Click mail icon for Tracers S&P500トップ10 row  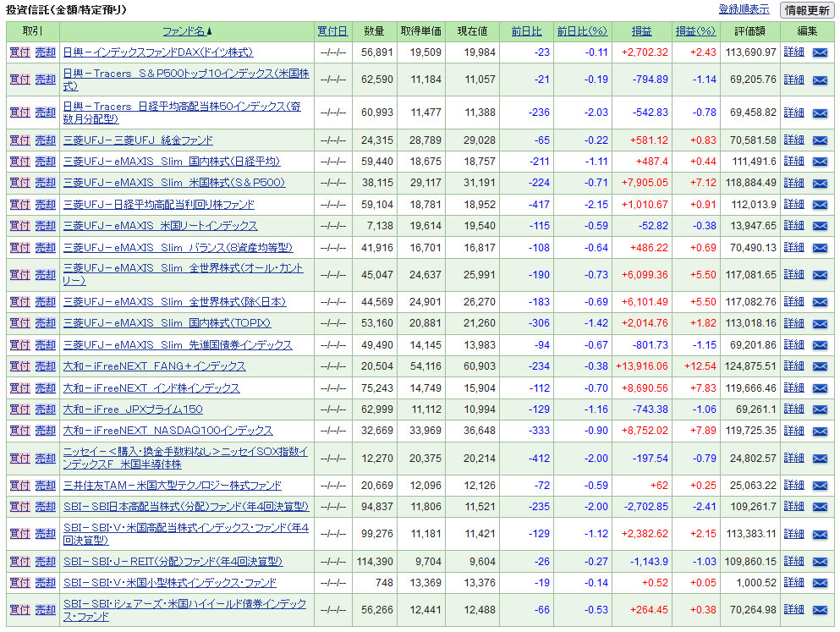pyautogui.click(x=820, y=80)
